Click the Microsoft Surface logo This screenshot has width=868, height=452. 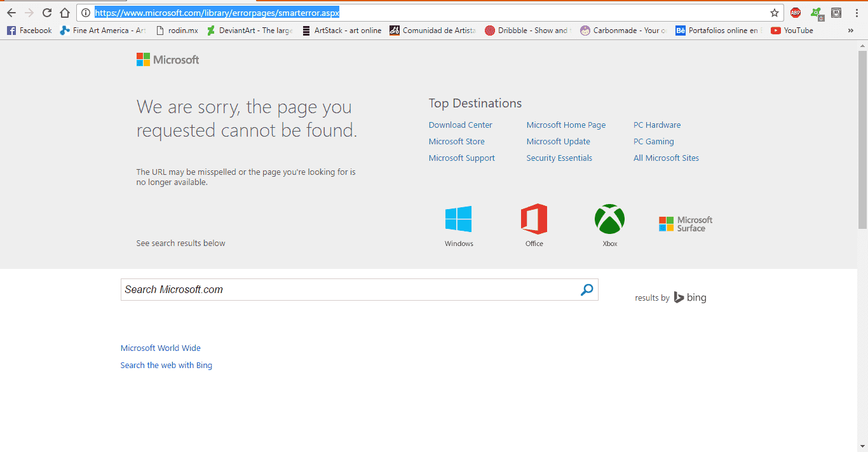686,224
